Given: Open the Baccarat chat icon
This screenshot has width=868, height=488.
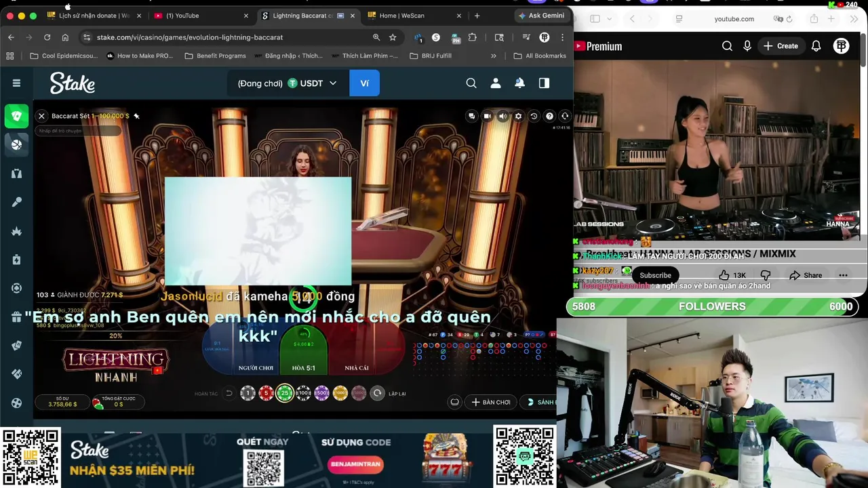Looking at the screenshot, I should coord(472,116).
